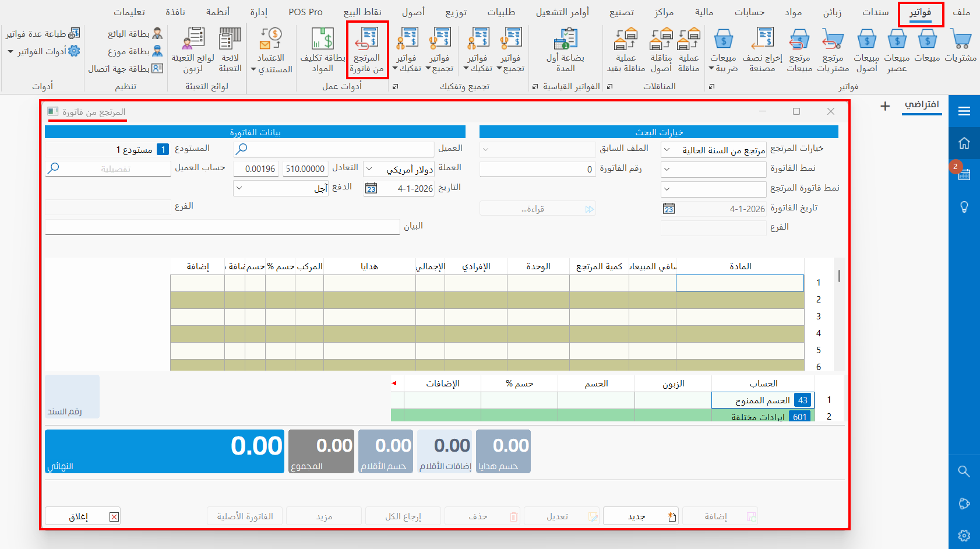Select the مرتجع مشتريات (purchase returns) icon

coord(833,50)
